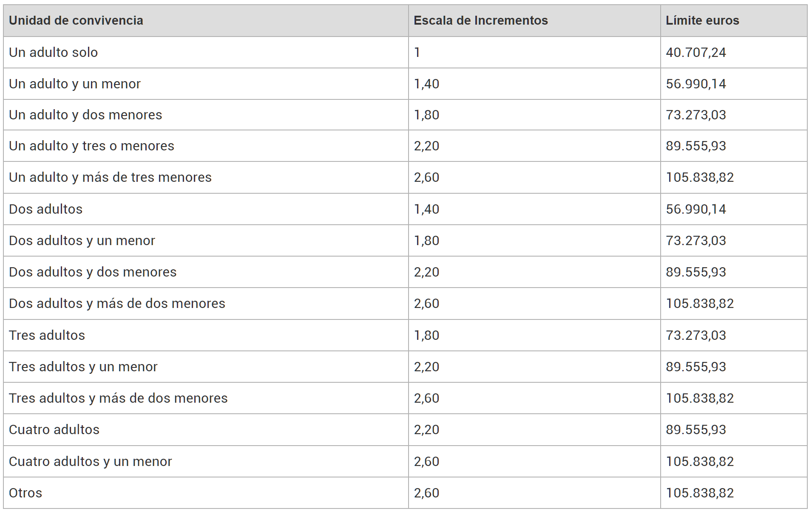Click the 'Un adulto y dos menores' cell
Viewport: 812px width, 514px height.
[85, 115]
